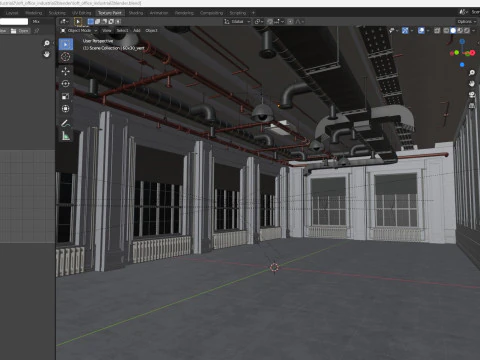Switch to the Shading workspace tab
Image resolution: width=480 pixels, height=360 pixels.
point(136,13)
